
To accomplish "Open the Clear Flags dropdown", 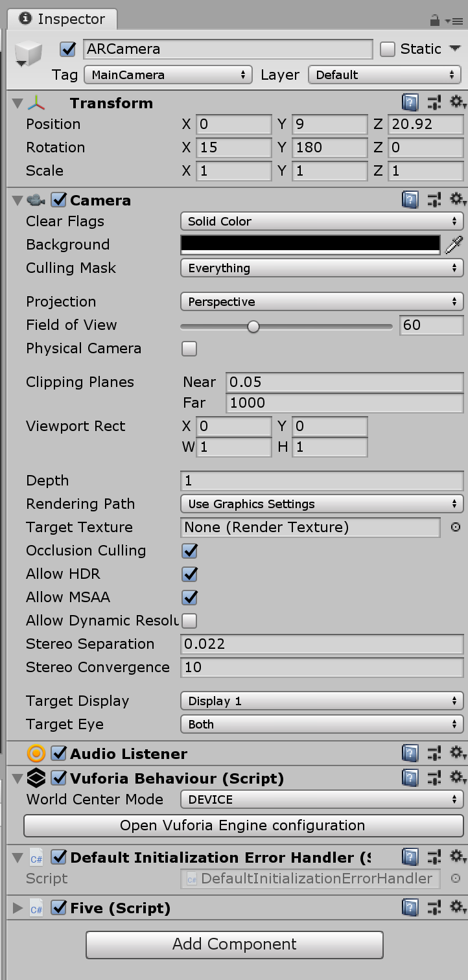I will [x=322, y=221].
